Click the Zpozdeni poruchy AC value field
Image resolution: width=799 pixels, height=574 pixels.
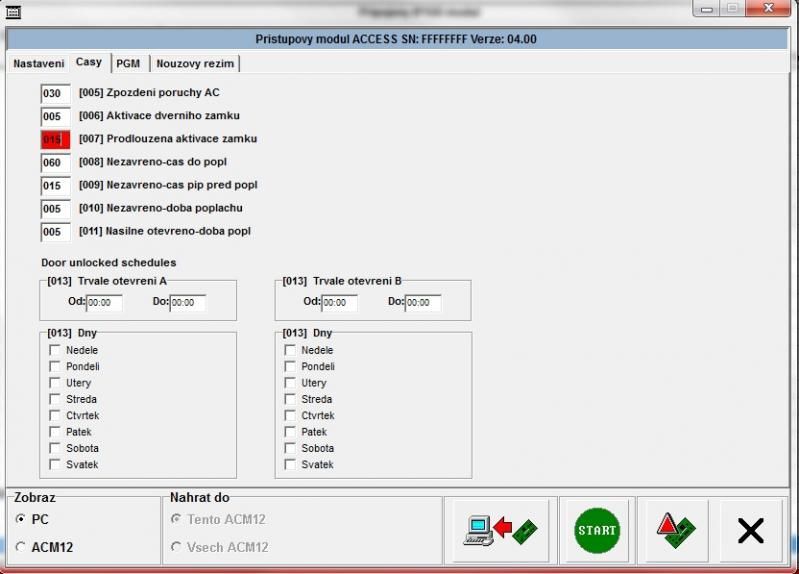pyautogui.click(x=55, y=93)
